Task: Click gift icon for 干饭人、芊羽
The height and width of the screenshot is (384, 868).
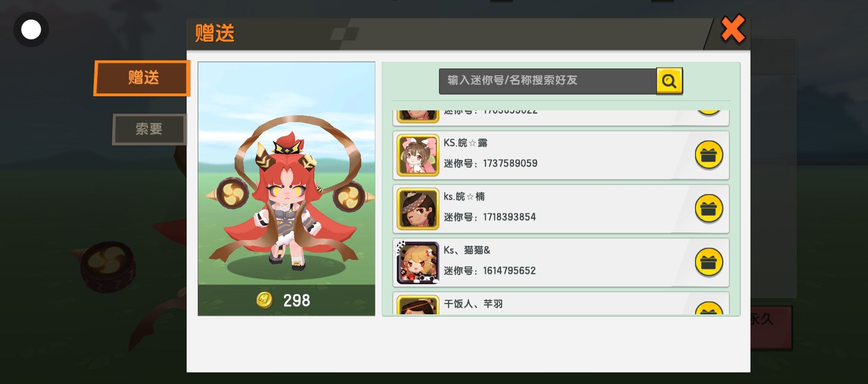Action: pyautogui.click(x=709, y=309)
